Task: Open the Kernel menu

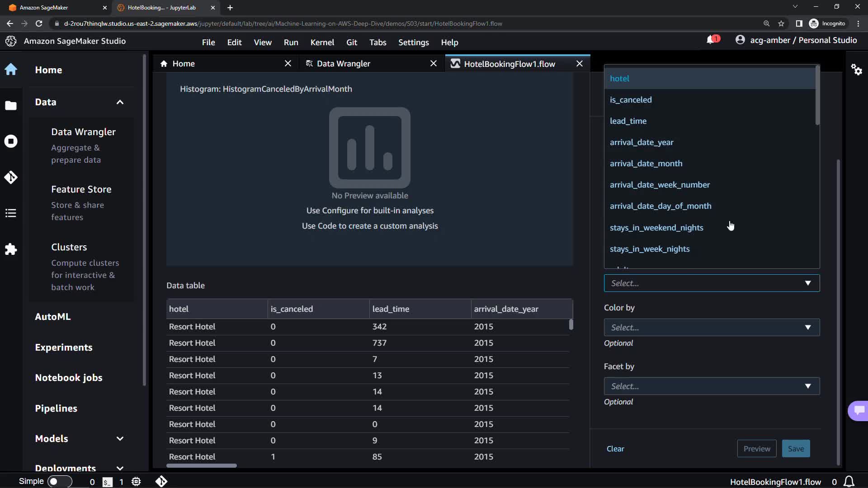Action: click(322, 42)
